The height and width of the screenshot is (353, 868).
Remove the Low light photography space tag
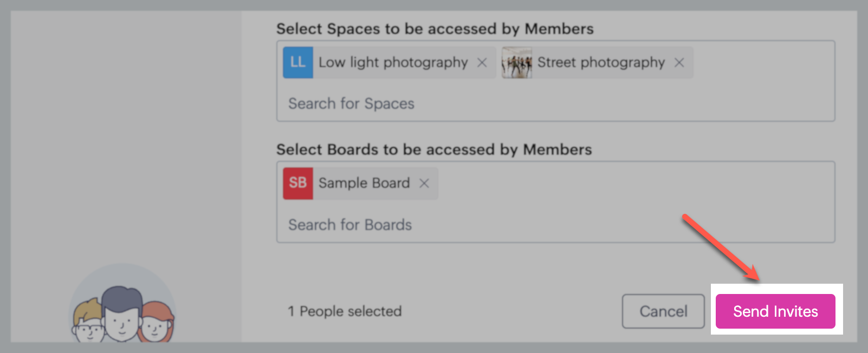click(x=482, y=63)
